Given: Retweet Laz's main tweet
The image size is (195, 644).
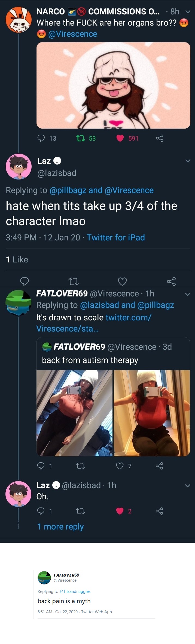Looking at the screenshot, I should click(x=73, y=281).
